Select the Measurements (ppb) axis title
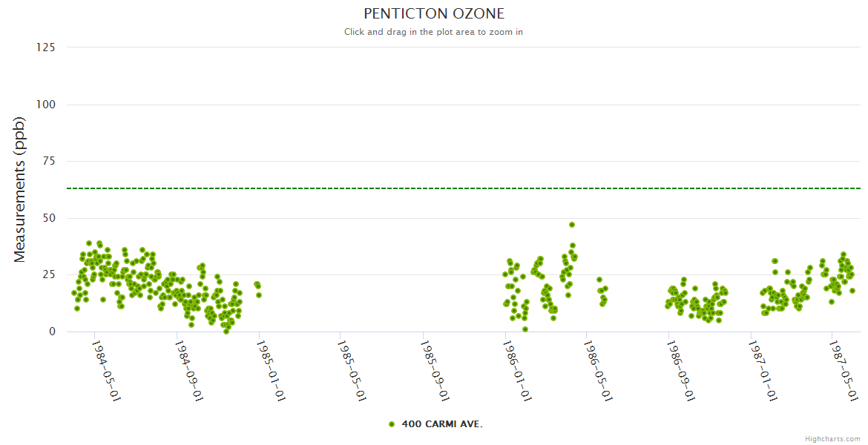Screen dimensions: 868x445 coord(20,190)
